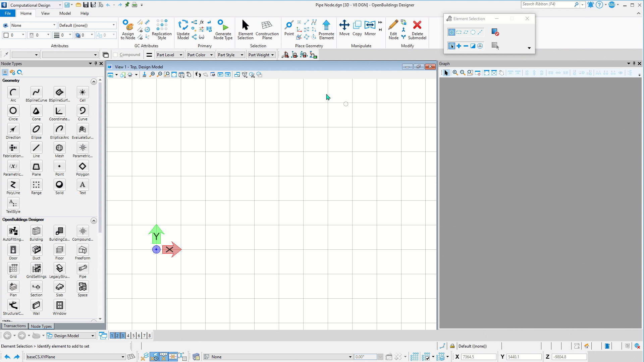Click Promote Element tool
The image size is (644, 362).
tap(326, 29)
